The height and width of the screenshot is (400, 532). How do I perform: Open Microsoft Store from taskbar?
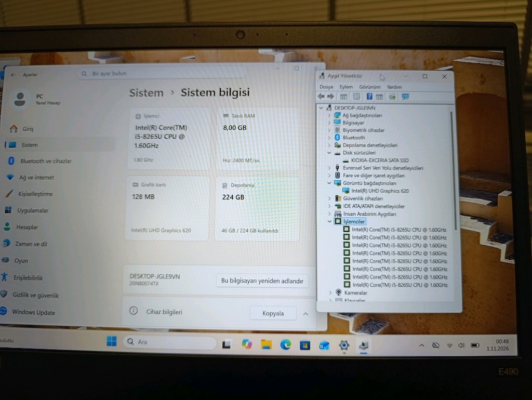pos(305,345)
